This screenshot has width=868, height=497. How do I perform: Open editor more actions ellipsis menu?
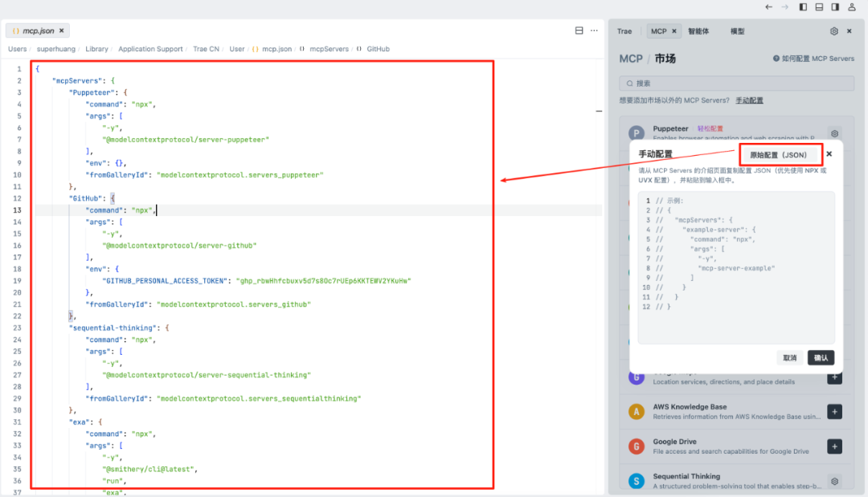594,31
